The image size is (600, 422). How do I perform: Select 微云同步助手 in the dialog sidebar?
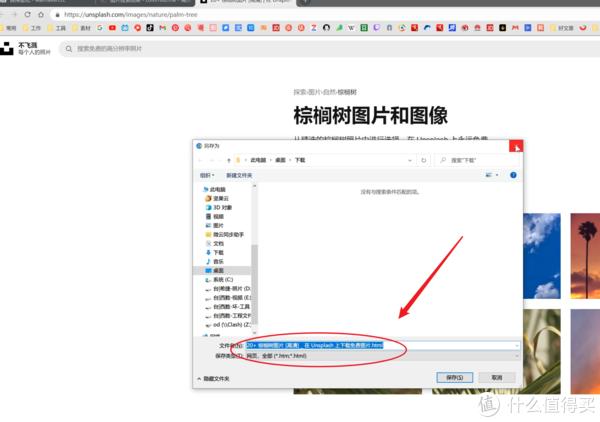pyautogui.click(x=225, y=235)
